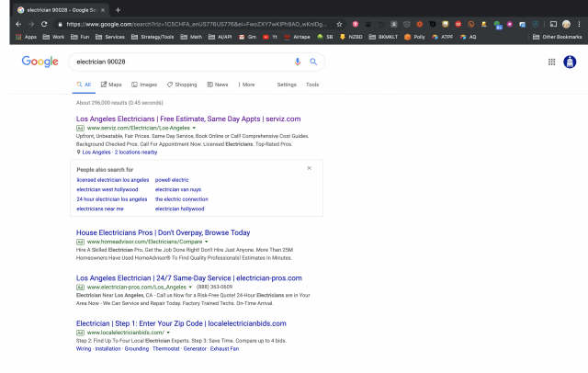Start voice search with microphone icon
Image resolution: width=588 pixels, height=373 pixels.
click(x=297, y=62)
